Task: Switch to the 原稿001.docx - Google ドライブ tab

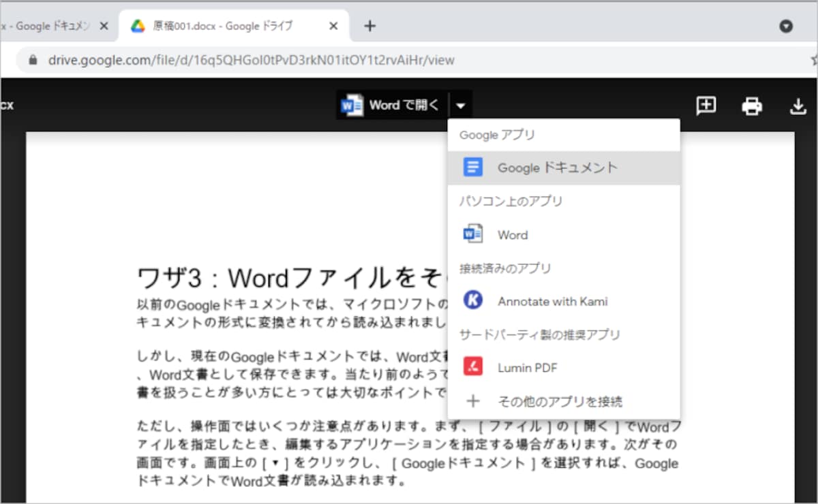Action: click(x=235, y=27)
